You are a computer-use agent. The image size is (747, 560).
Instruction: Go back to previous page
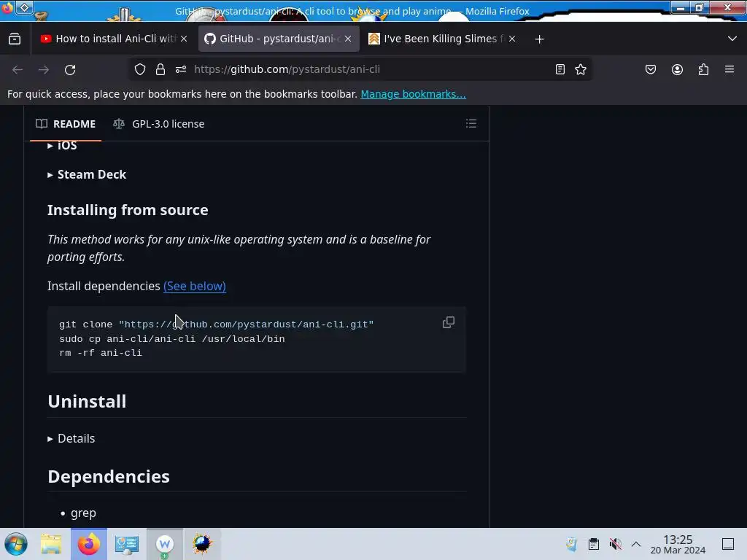(x=18, y=69)
